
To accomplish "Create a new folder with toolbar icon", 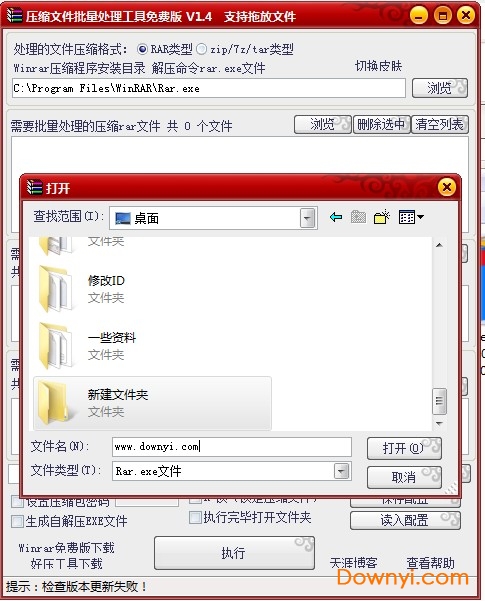I will tap(381, 217).
